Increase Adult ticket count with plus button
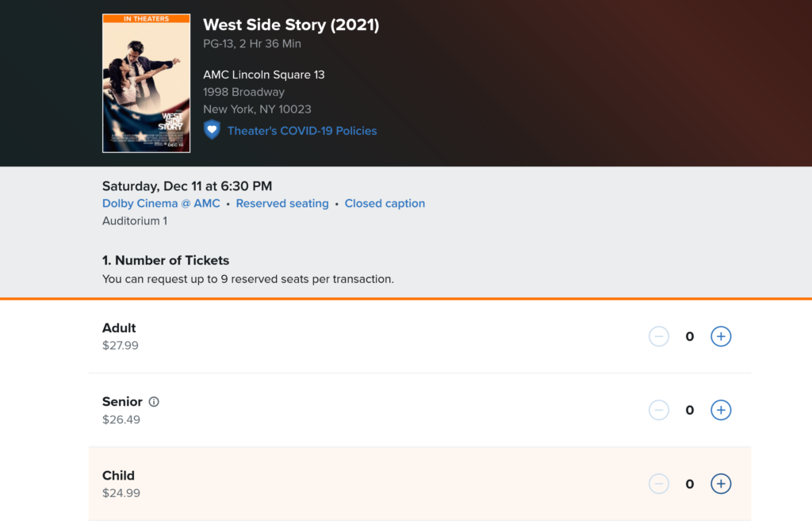812x524 pixels. coord(720,336)
